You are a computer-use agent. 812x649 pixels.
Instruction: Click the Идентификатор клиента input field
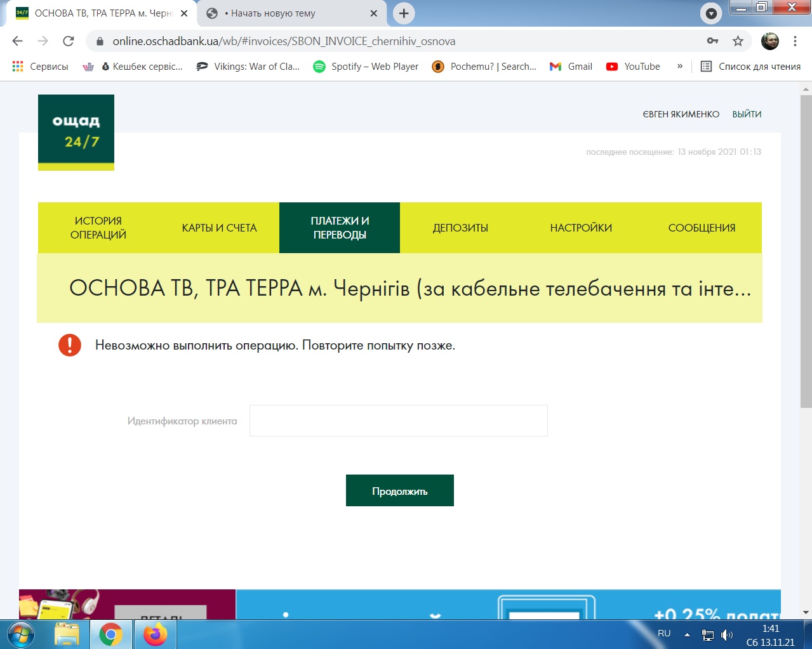(x=398, y=421)
